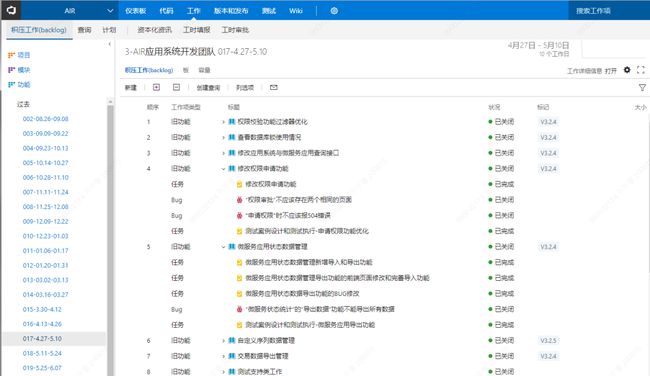Click the settings gear next to 工作详细信息
This screenshot has width=650, height=376.
tap(627, 70)
